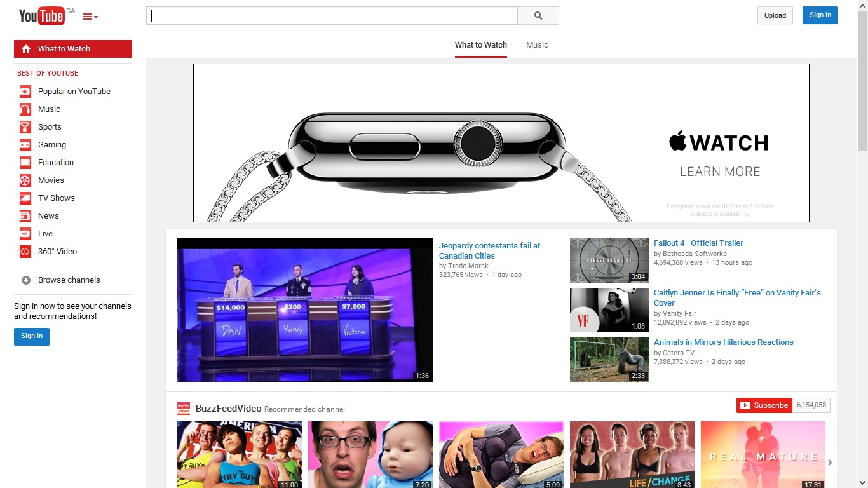The height and width of the screenshot is (488, 868).
Task: Open Trade Marck channel link
Action: [x=468, y=266]
